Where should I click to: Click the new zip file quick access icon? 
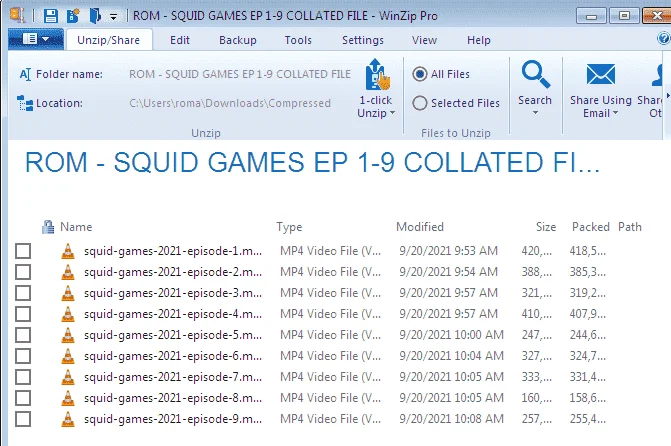(73, 16)
